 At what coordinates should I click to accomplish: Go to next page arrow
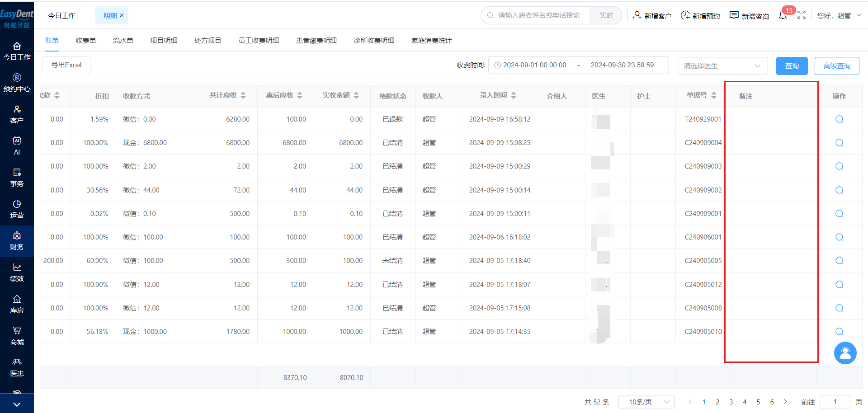point(785,402)
